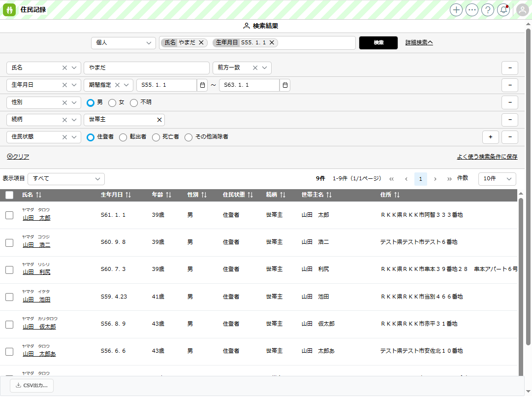Screen dimensions: 532x399
Task: Open calendar picker for start date S55.1.1
Action: point(202,85)
